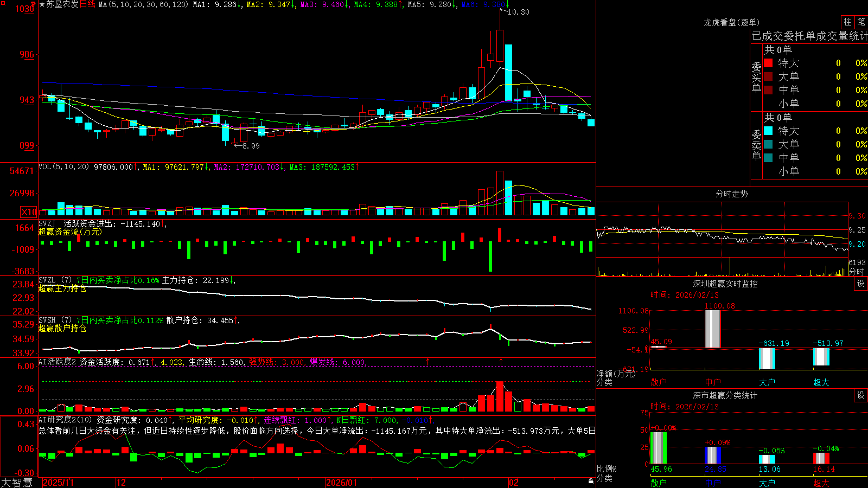Image resolution: width=868 pixels, height=488 pixels.
Task: Click the 2025/11 timeline marker
Action: tap(58, 483)
